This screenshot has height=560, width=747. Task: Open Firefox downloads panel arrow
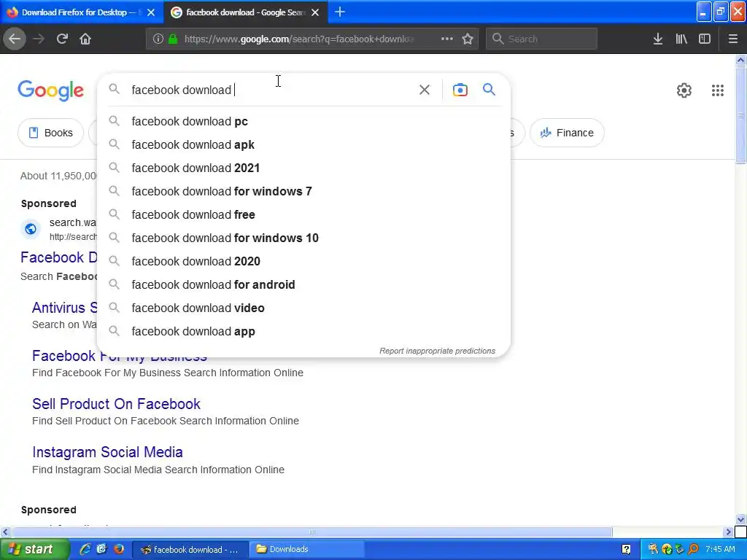[658, 39]
